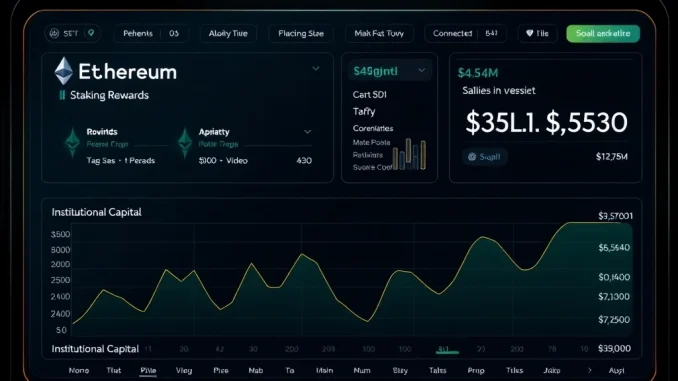Viewport: 678px width, 381px height.
Task: Click Sallies in vessiet label
Action: click(499, 90)
